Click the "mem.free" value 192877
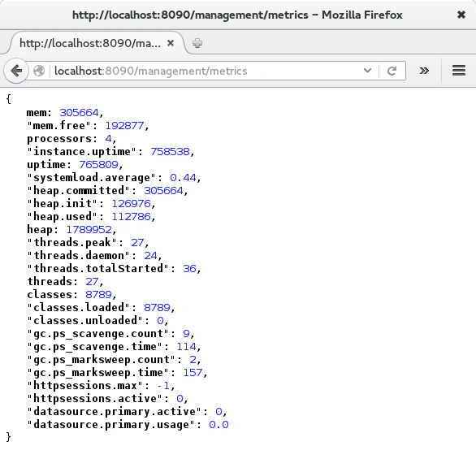Viewport: 476px width, 459px height. (124, 126)
